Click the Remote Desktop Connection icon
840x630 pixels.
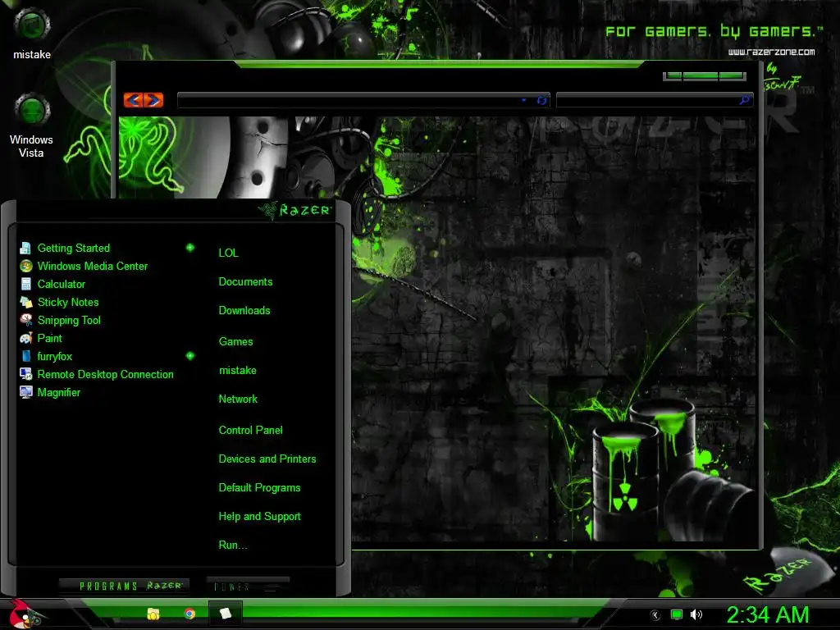25,374
